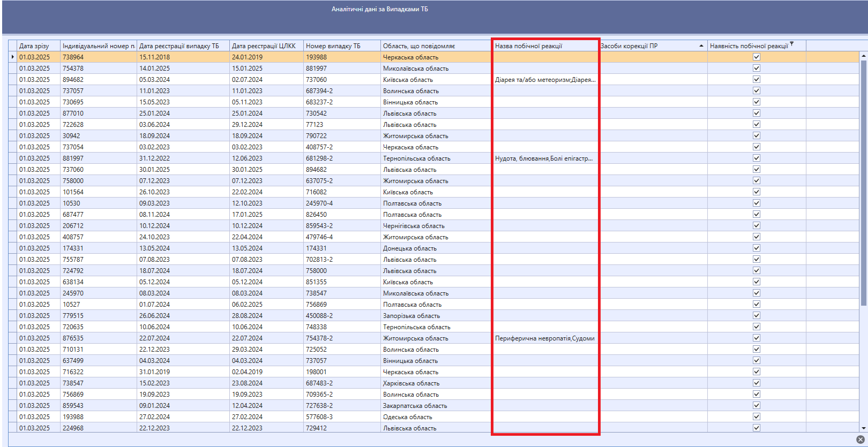
Task: Select the 'Запорізька область' cell
Action: 436,315
